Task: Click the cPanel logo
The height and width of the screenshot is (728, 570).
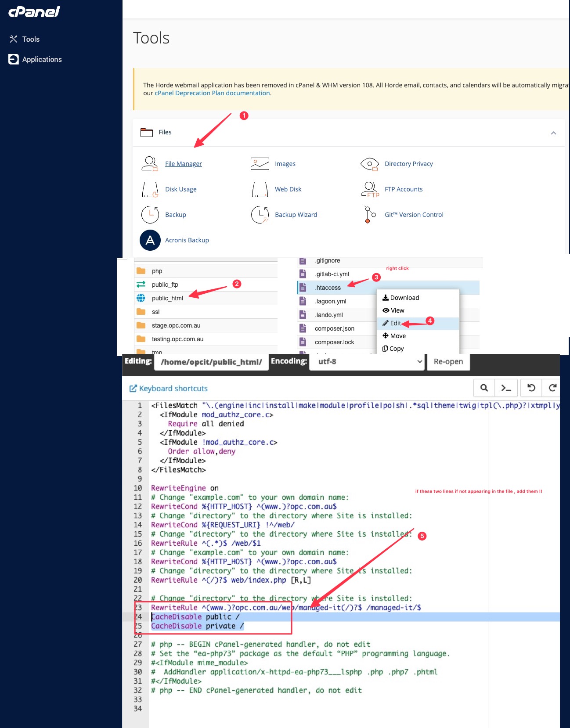Action: [34, 12]
